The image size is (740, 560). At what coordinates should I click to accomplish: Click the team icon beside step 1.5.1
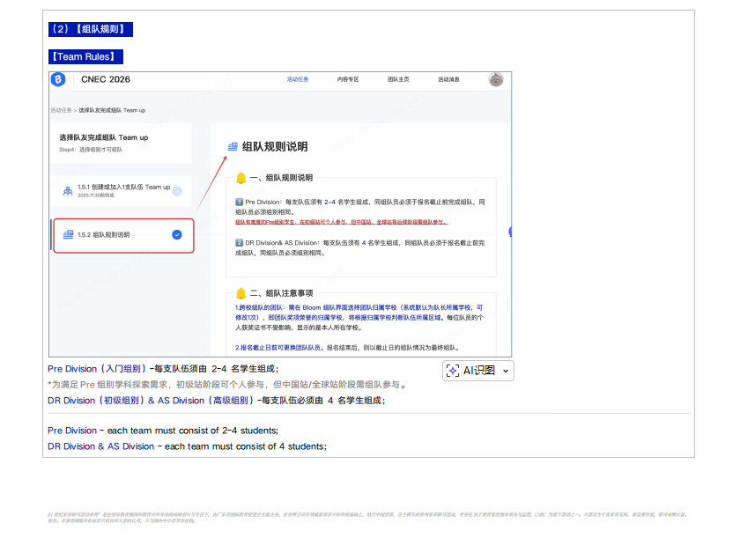tap(68, 191)
